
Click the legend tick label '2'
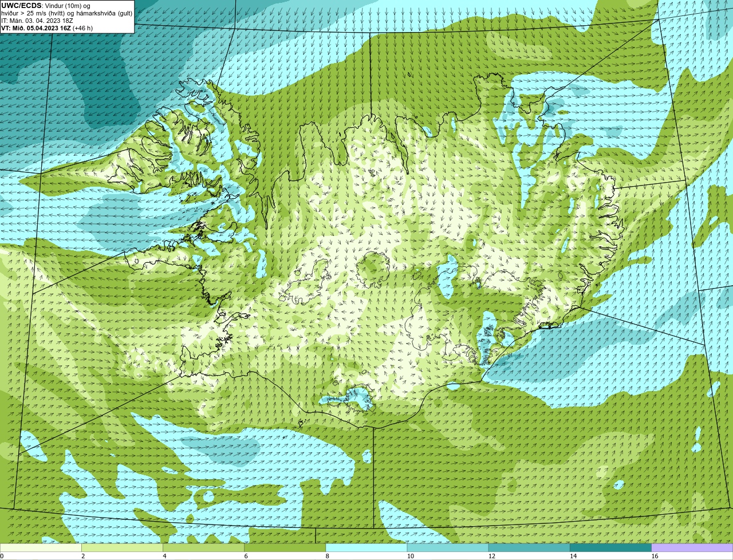pos(83,556)
